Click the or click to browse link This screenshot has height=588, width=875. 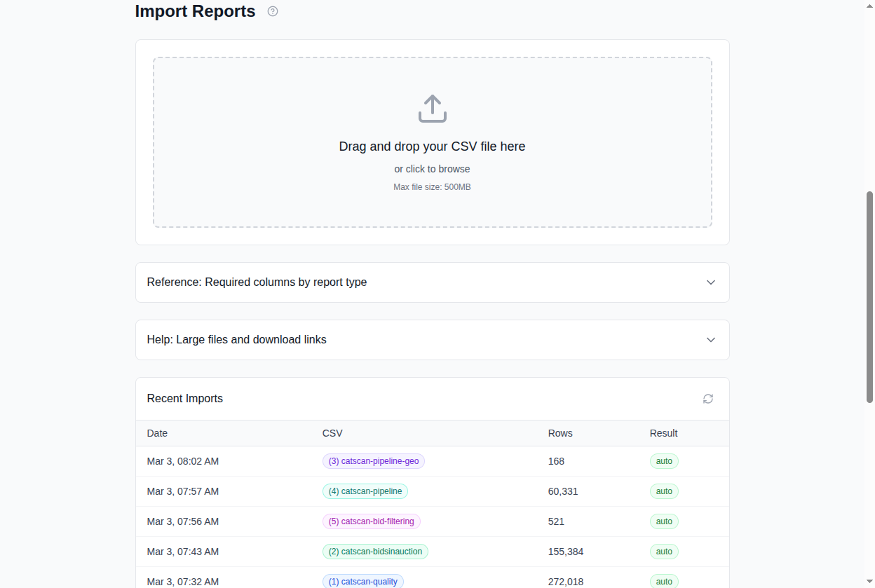coord(432,169)
